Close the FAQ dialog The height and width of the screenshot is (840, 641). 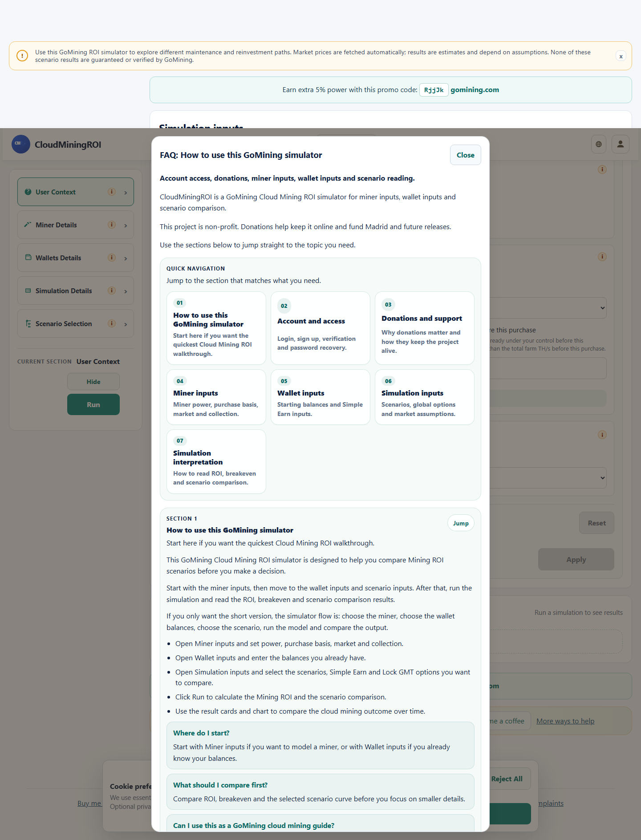[x=465, y=155]
